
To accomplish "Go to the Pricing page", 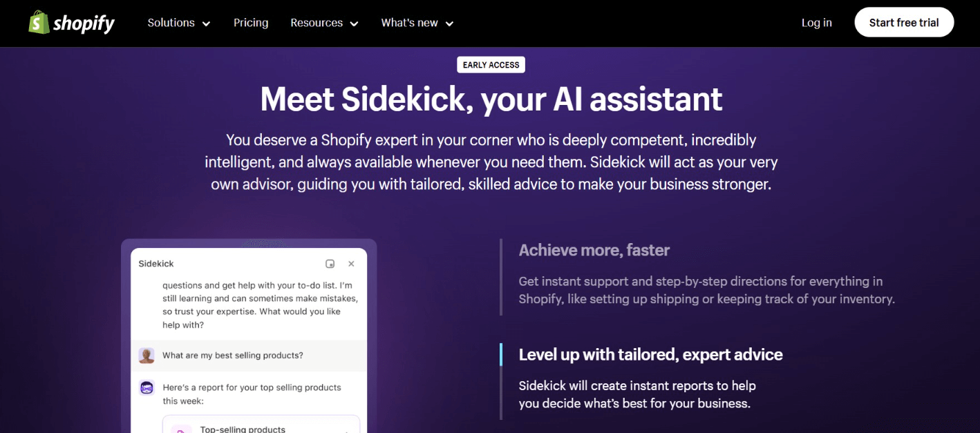I will click(x=251, y=23).
